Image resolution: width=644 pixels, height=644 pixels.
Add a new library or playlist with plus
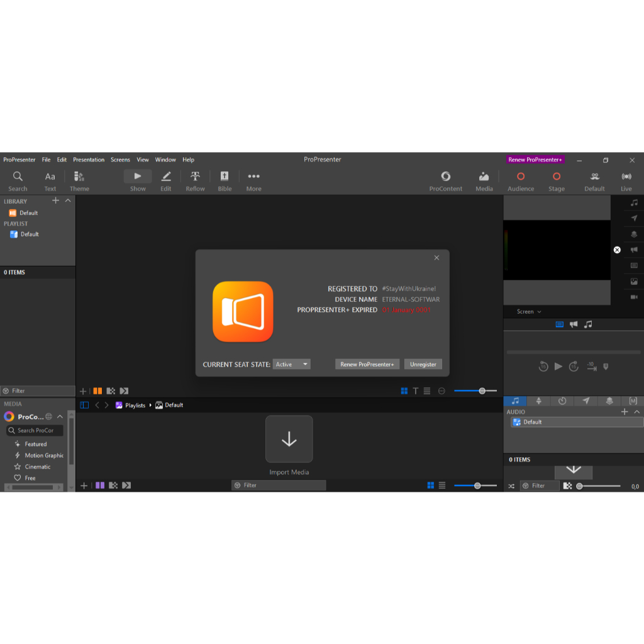[x=55, y=201]
